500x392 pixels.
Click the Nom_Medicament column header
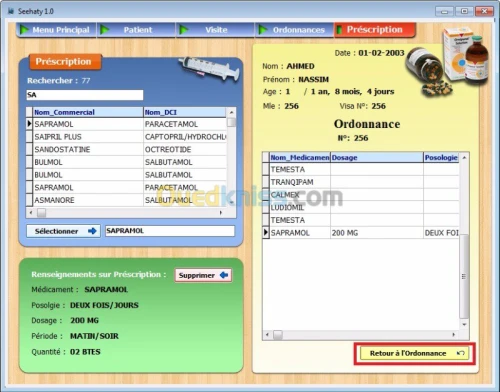[x=300, y=158]
